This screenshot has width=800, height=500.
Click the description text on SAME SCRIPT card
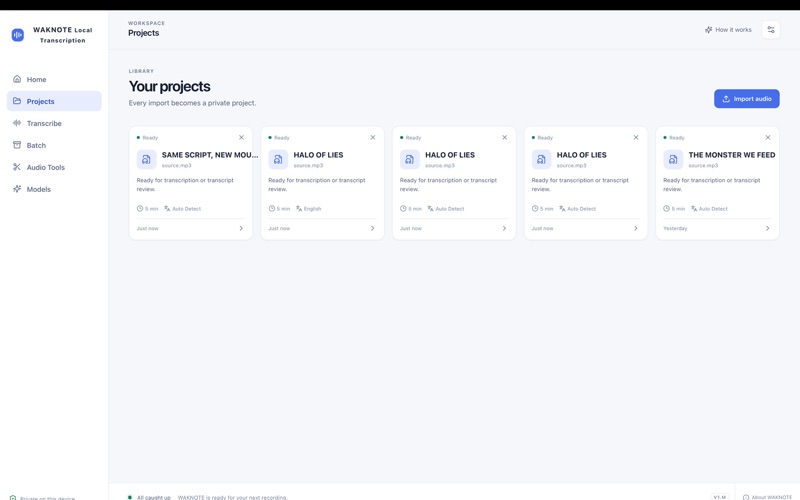(x=185, y=184)
